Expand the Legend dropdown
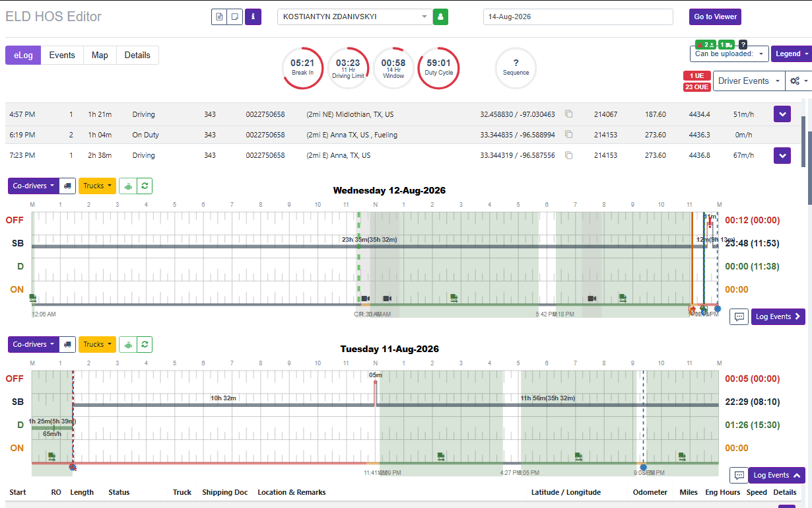Image resolution: width=812 pixels, height=508 pixels. (792, 54)
